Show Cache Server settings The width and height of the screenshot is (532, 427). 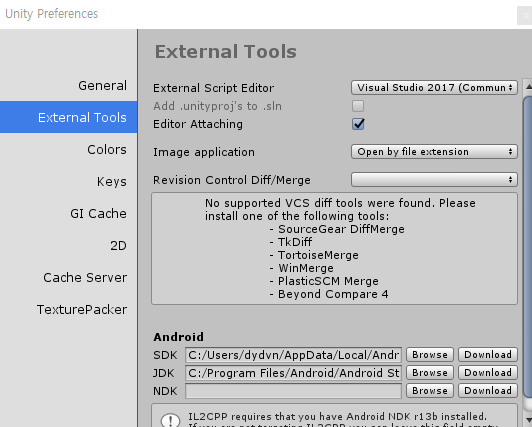point(85,277)
